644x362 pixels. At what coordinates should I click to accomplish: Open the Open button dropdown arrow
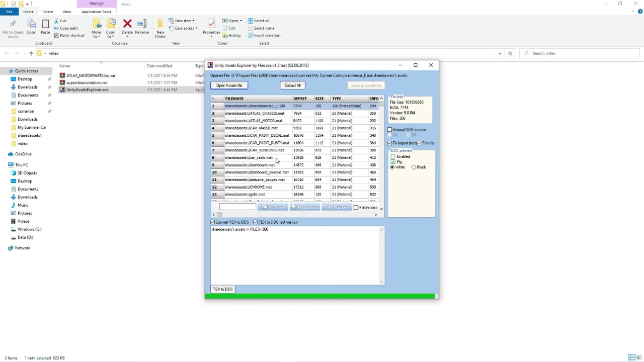241,21
